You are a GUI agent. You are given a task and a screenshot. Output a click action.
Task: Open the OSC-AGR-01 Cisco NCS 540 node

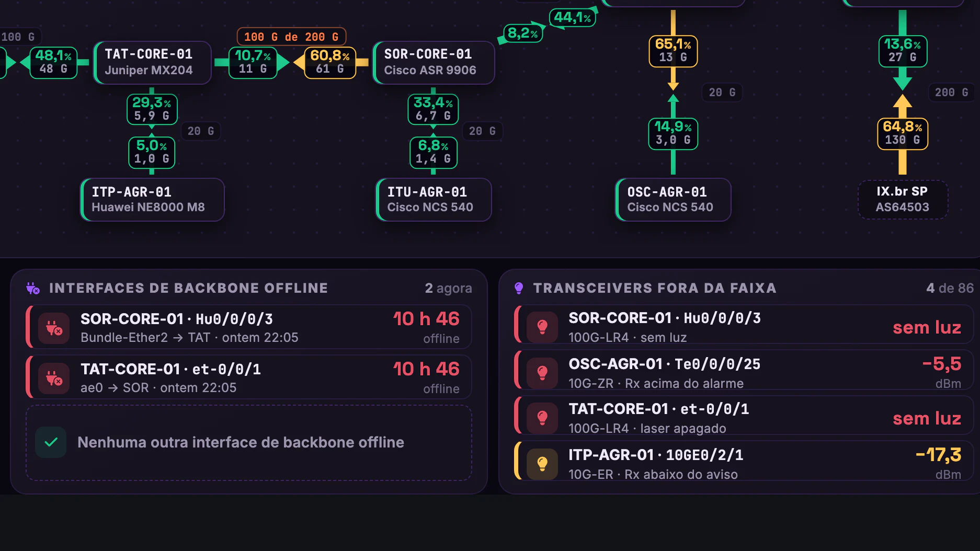(673, 200)
